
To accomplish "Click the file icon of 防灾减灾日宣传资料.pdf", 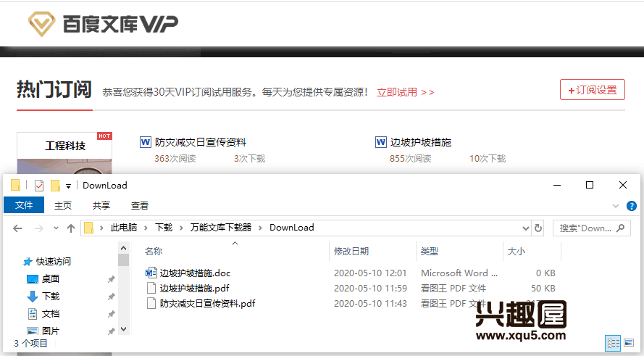I will pos(151,303).
